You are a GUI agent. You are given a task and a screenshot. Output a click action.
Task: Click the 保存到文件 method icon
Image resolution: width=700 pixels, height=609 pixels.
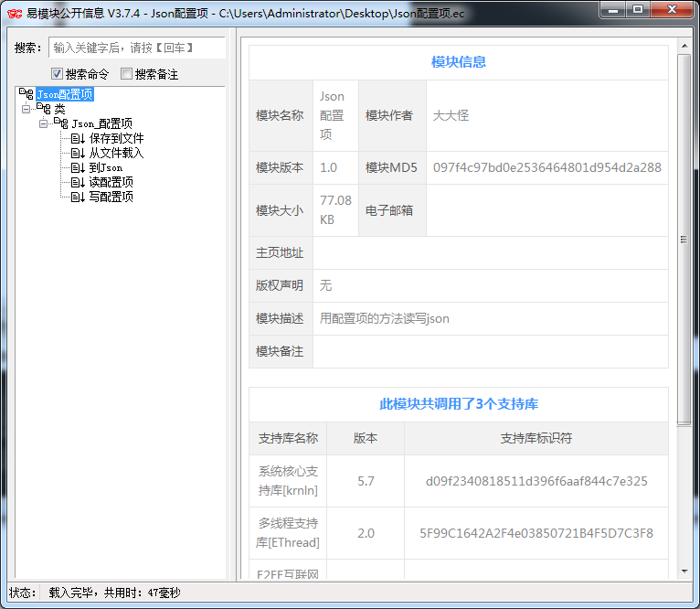click(78, 138)
